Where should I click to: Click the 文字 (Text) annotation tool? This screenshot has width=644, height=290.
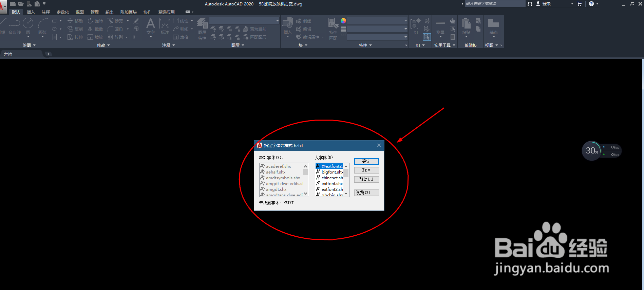point(151,26)
